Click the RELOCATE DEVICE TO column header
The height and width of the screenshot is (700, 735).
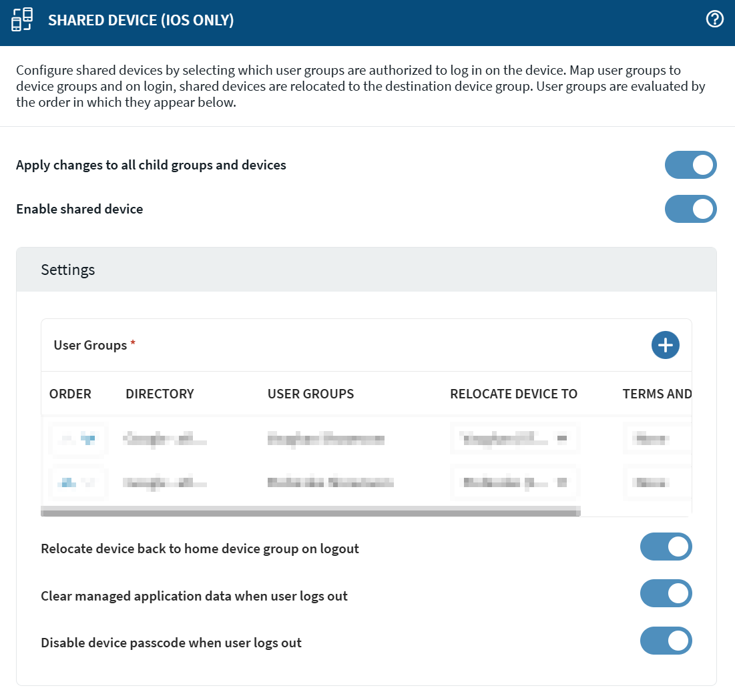(x=513, y=394)
